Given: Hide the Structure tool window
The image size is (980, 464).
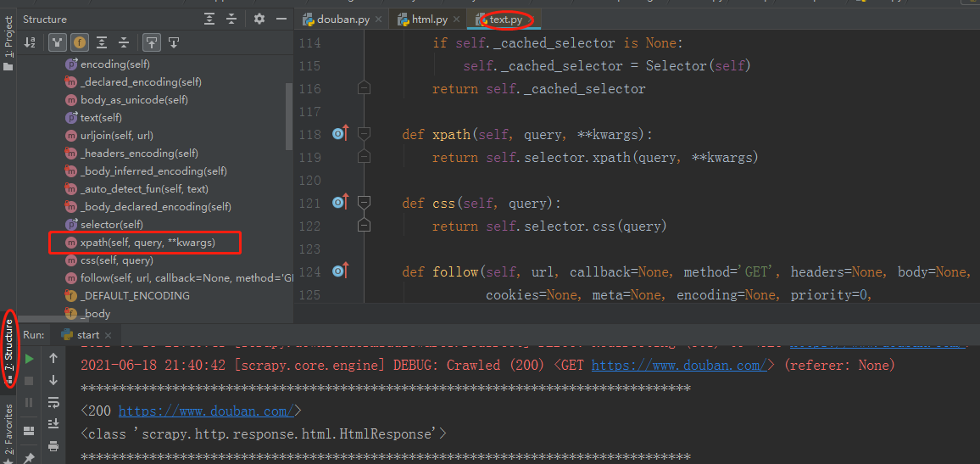Looking at the screenshot, I should (x=283, y=20).
